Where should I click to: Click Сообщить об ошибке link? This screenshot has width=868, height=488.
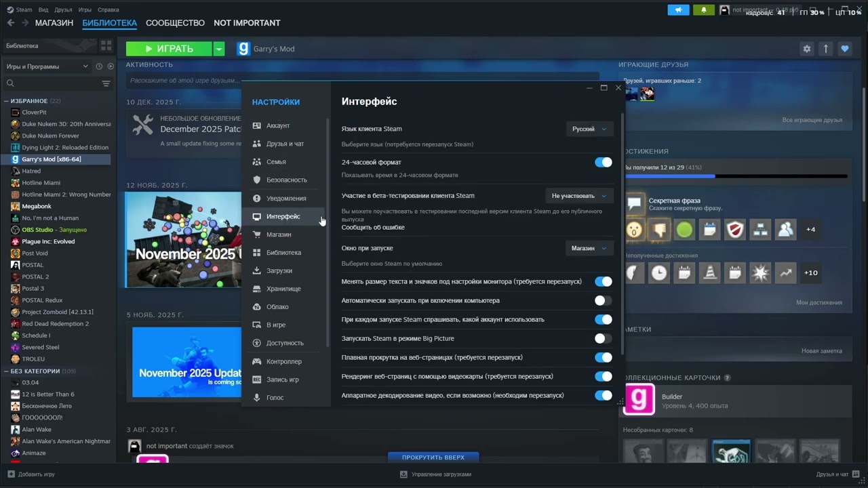[x=373, y=228]
